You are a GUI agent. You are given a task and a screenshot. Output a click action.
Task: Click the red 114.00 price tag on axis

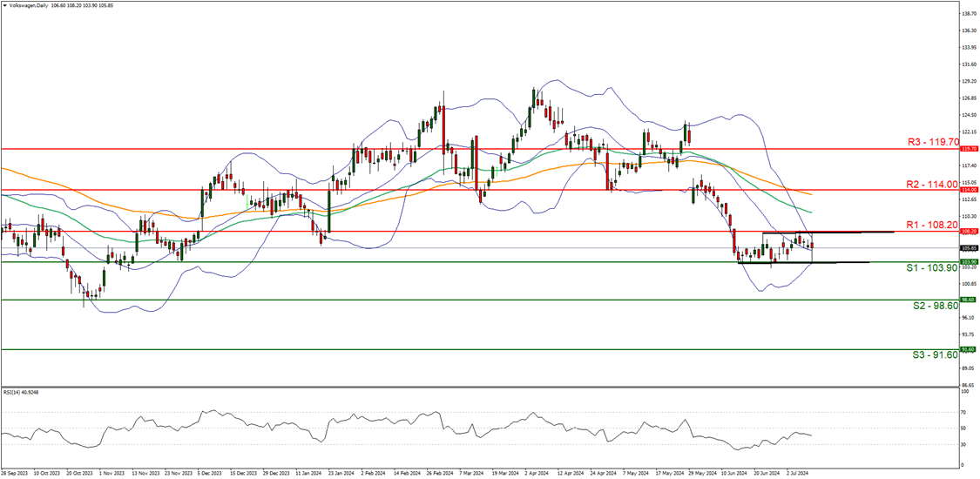coord(967,189)
